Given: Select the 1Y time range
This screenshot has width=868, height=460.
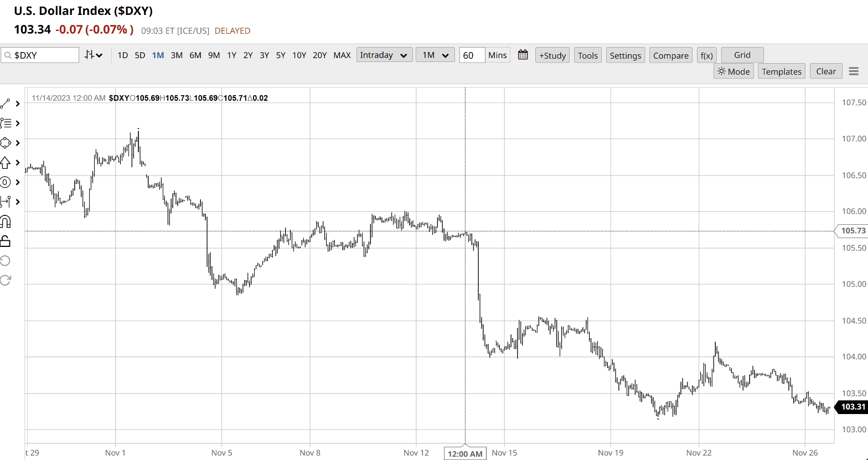Looking at the screenshot, I should [x=231, y=55].
